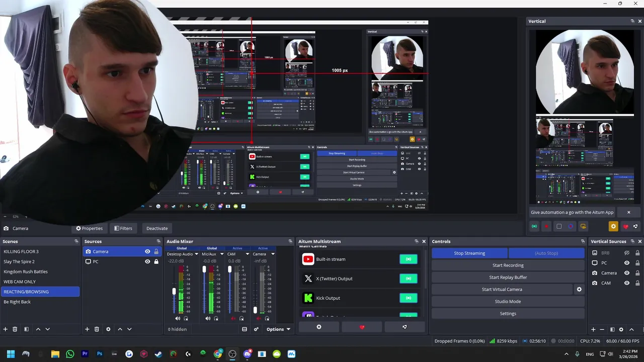This screenshot has width=644, height=362.
Task: Open Chrome from Windows taskbar
Action: coord(218,354)
